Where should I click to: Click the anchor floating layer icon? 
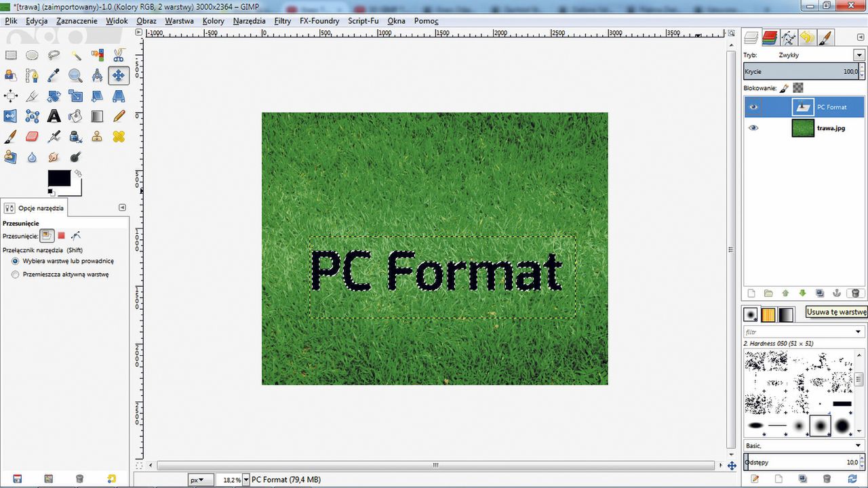click(837, 293)
